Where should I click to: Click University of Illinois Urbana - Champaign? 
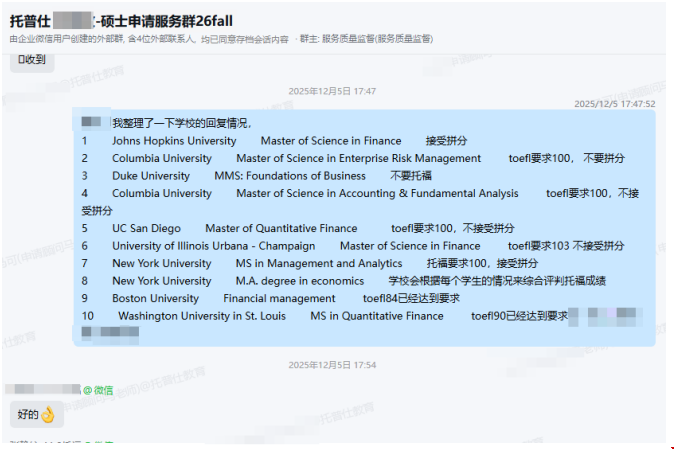pos(214,246)
